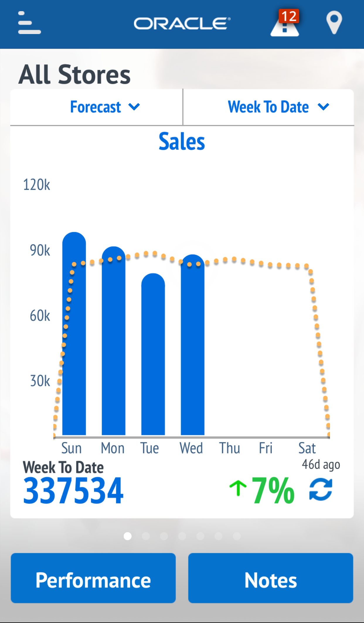
Task: Open the Week To Date dropdown
Action: pos(278,107)
